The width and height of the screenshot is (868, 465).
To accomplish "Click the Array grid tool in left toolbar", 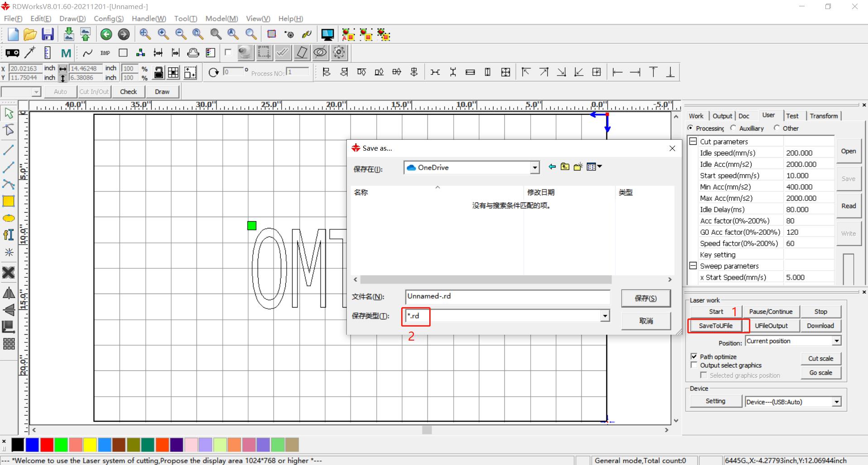I will click(x=9, y=344).
